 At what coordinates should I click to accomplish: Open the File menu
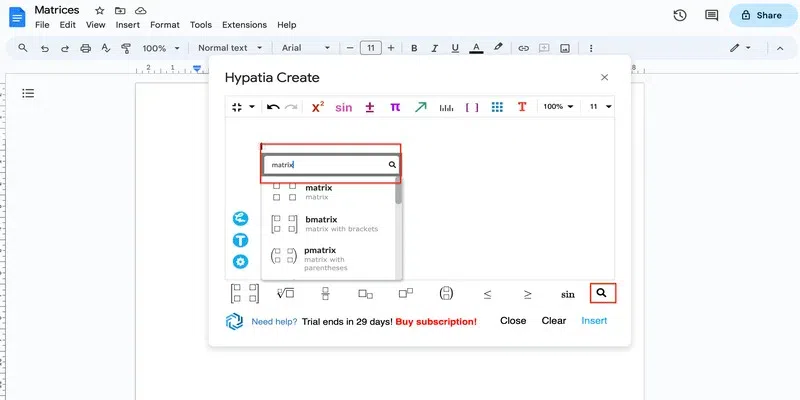coord(42,25)
